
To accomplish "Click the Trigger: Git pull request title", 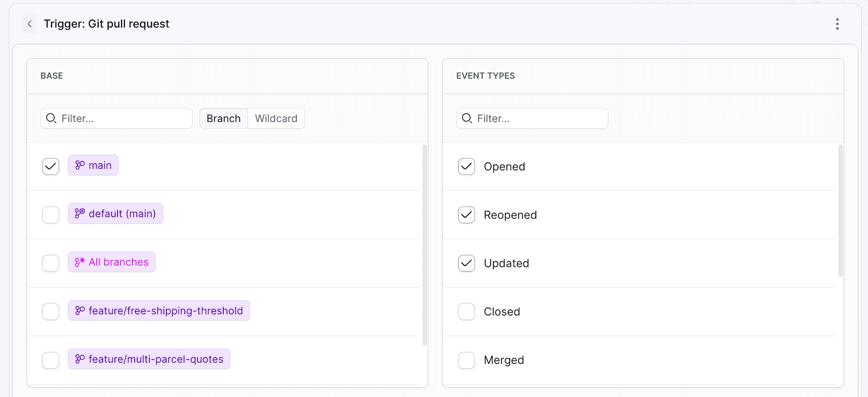I will [106, 24].
